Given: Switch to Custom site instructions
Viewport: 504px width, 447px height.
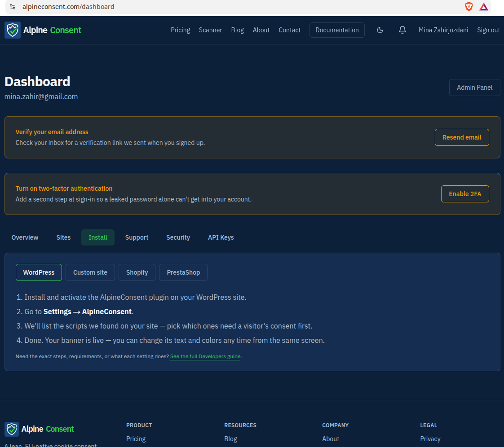Looking at the screenshot, I should coord(90,272).
